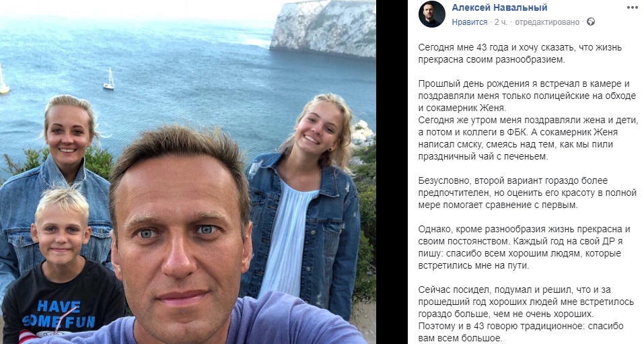The image size is (644, 344).
Task: Open the Алексей Навальный profile name link
Action: [499, 7]
